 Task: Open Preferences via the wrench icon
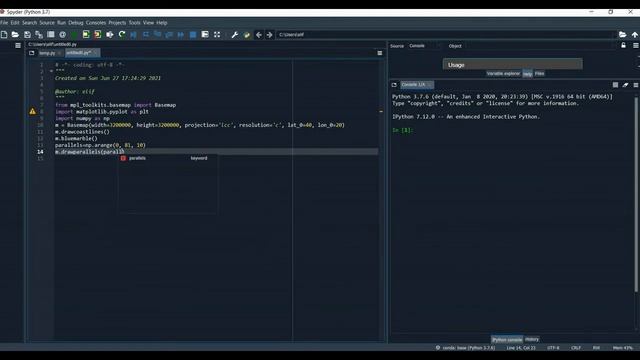235,35
